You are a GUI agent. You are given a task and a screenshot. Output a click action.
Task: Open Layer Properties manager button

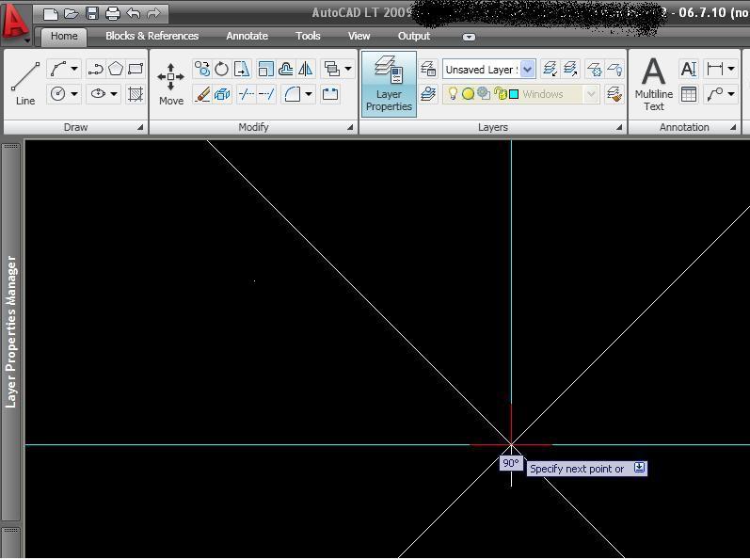click(389, 83)
